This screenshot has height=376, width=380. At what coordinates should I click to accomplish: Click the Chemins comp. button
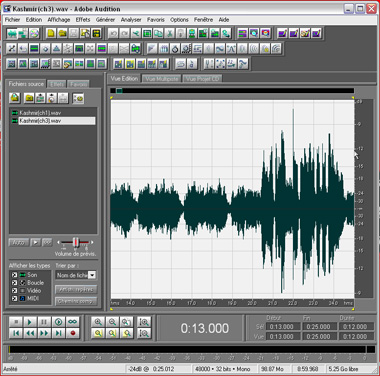[76, 301]
